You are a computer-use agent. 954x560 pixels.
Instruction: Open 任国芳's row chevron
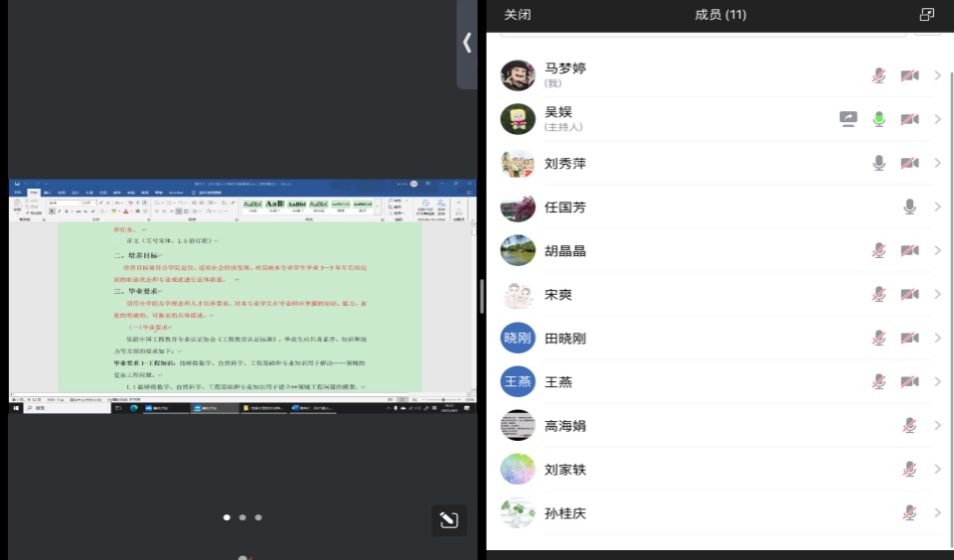(937, 207)
